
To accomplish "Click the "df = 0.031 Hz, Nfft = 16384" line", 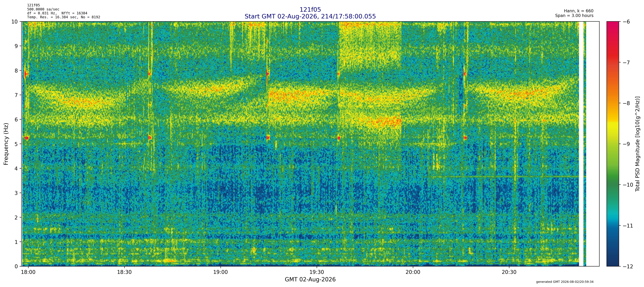I will 57,13.
